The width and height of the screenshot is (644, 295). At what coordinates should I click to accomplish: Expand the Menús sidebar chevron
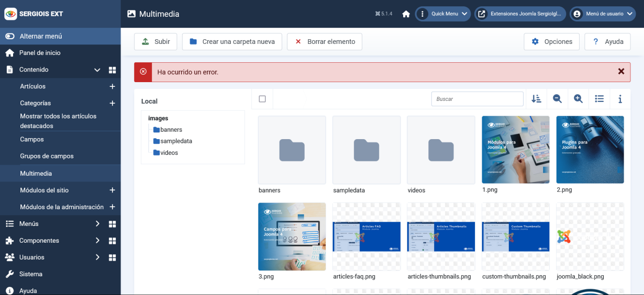97,224
